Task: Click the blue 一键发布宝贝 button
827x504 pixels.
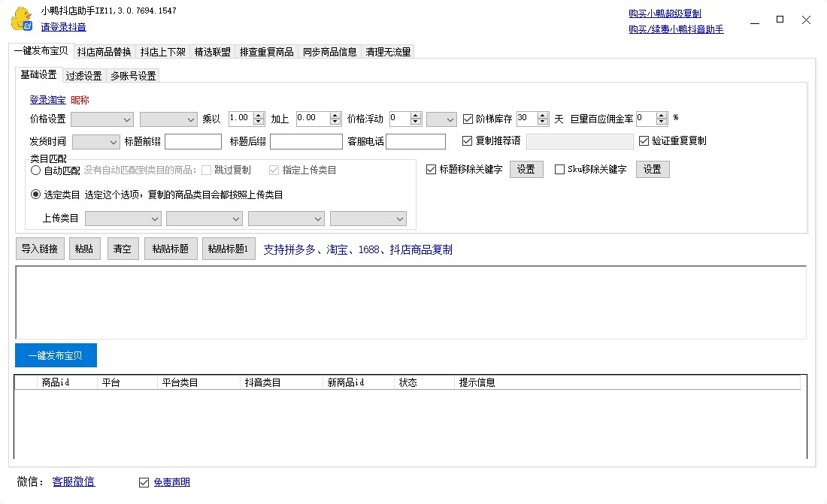Action: click(x=56, y=355)
